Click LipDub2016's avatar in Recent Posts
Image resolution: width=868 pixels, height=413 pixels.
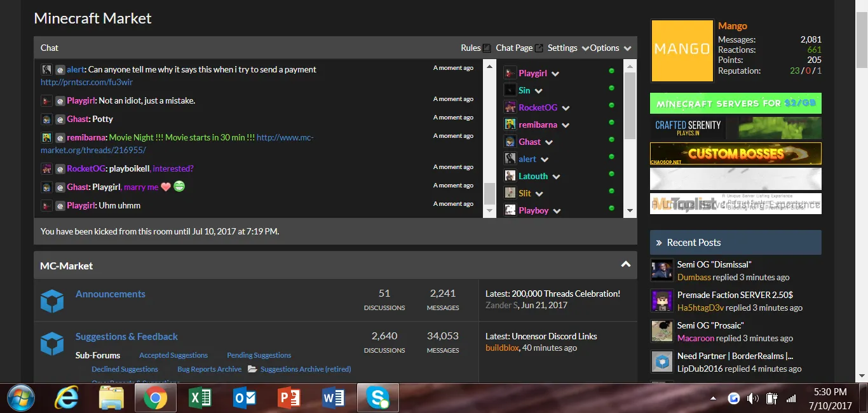[662, 362]
